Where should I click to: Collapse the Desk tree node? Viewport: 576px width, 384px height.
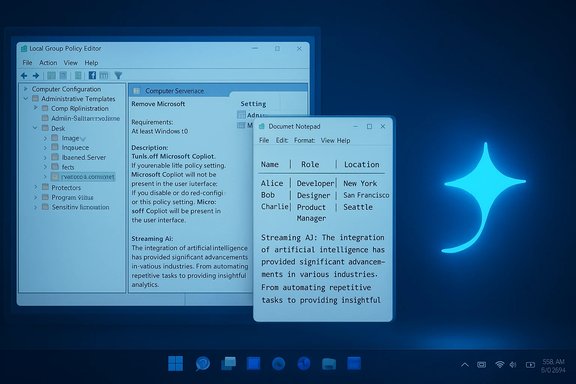36,128
